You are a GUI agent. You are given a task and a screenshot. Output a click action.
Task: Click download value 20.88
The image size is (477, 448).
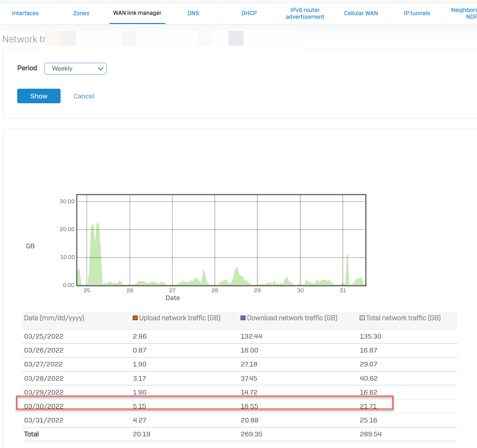[x=249, y=420]
